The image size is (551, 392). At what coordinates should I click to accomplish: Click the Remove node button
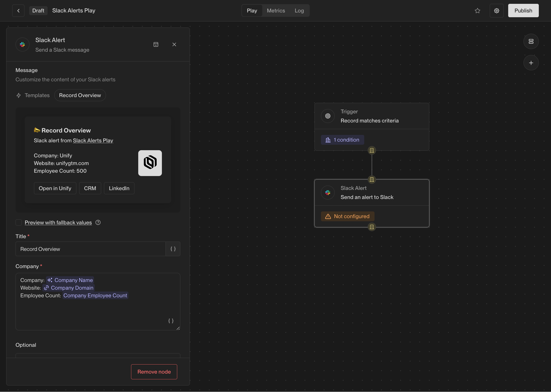[154, 372]
